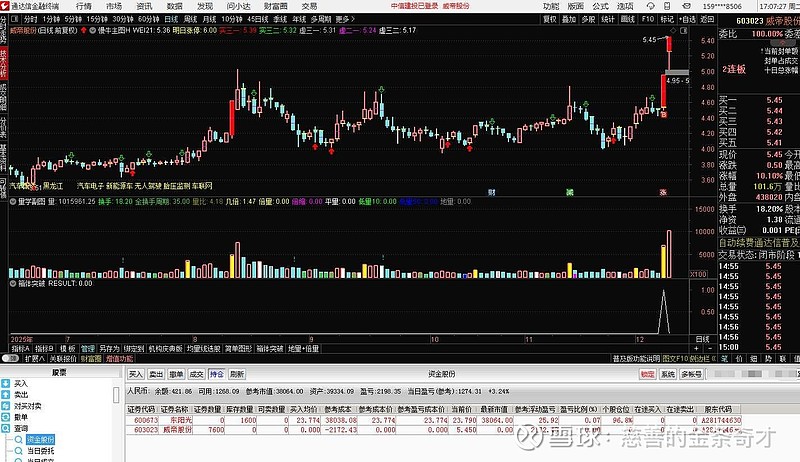Open the 数据 menu

click(174, 6)
